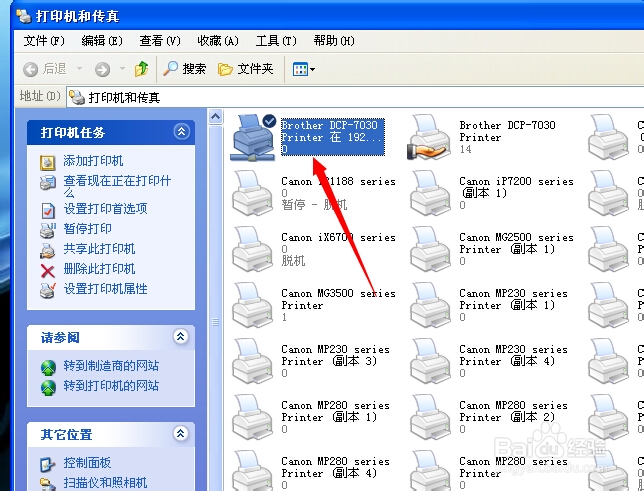Image resolution: width=644 pixels, height=491 pixels.
Task: Click the Control Panel icon in 其它位置
Action: click(x=48, y=464)
